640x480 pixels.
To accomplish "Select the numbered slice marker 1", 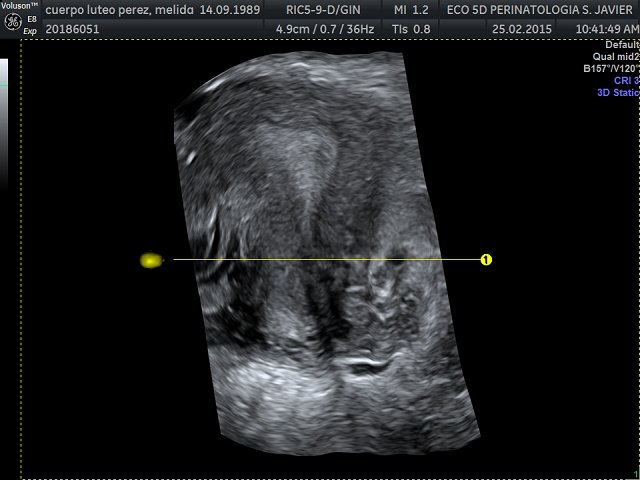I will click(486, 260).
